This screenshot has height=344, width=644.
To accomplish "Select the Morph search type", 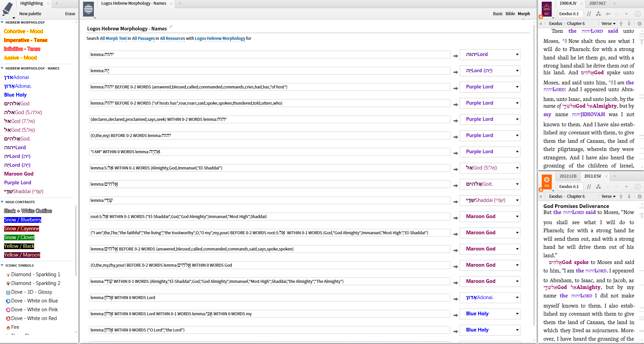I will 524,14.
